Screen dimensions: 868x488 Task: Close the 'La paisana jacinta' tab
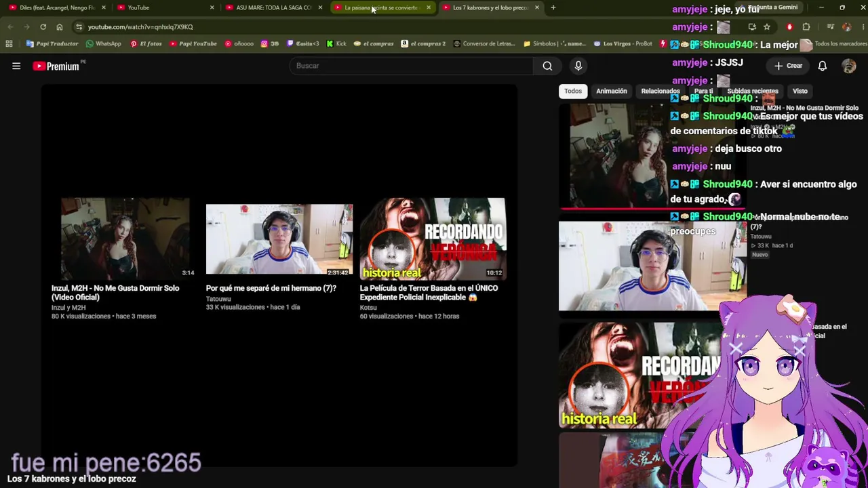429,7
